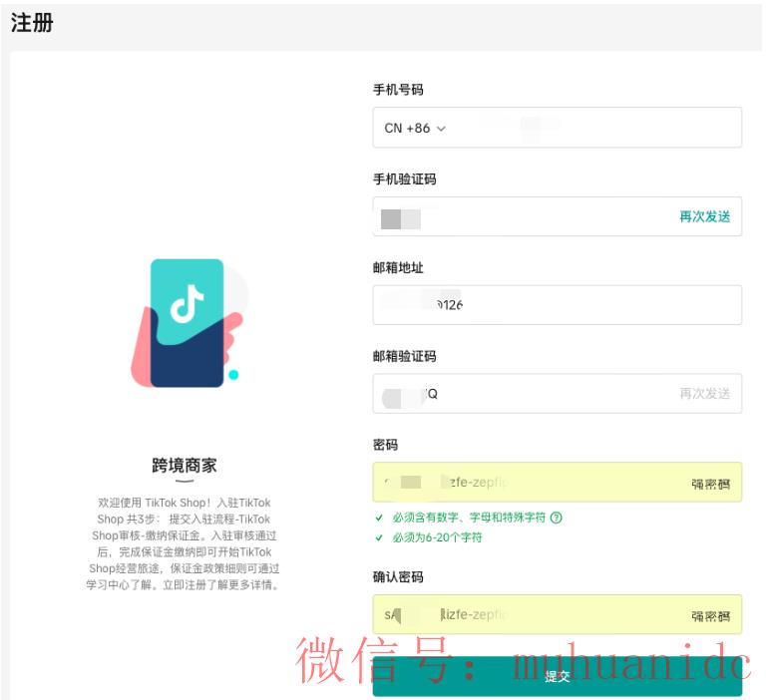The image size is (767, 700).
Task: Resend the phone verification code
Action: point(704,216)
